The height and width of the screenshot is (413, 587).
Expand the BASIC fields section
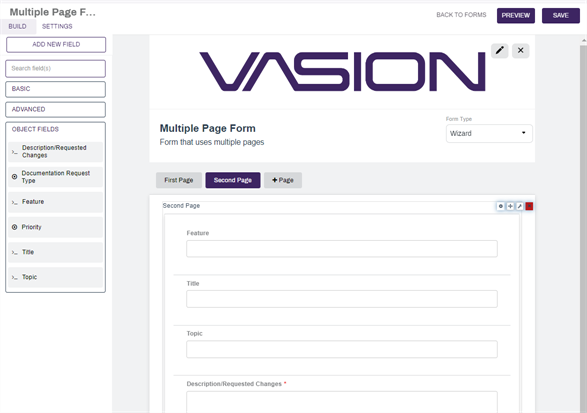click(x=55, y=89)
